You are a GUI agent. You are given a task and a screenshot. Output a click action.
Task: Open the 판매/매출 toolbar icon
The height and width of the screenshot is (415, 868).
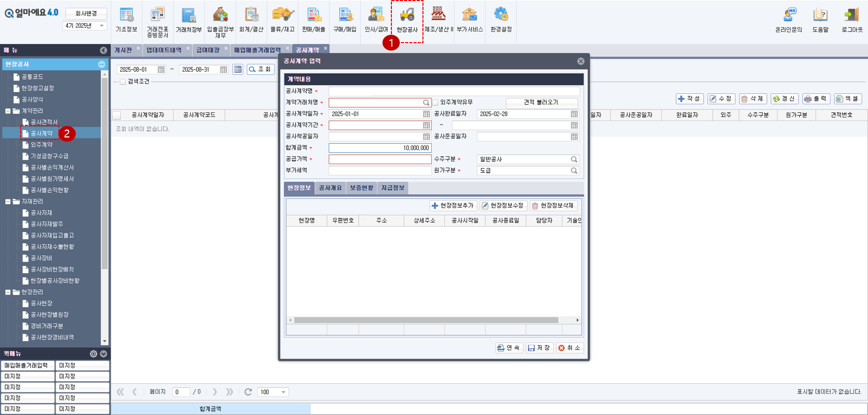(x=314, y=20)
